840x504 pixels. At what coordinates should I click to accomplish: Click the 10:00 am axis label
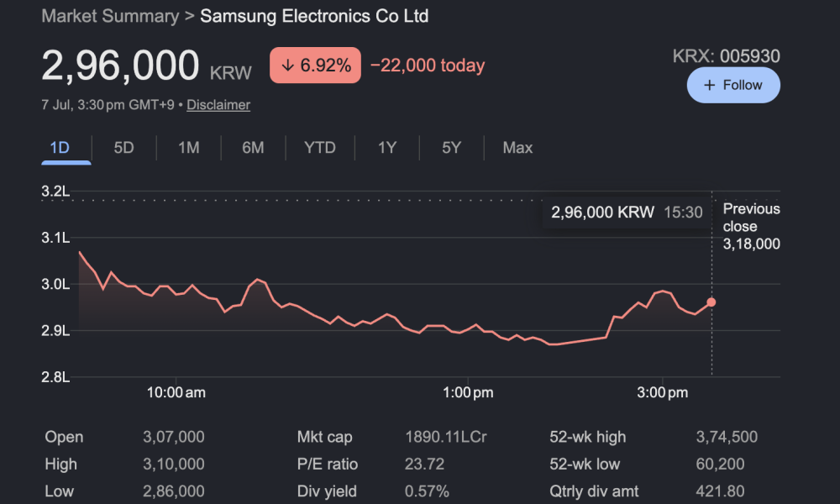point(176,392)
